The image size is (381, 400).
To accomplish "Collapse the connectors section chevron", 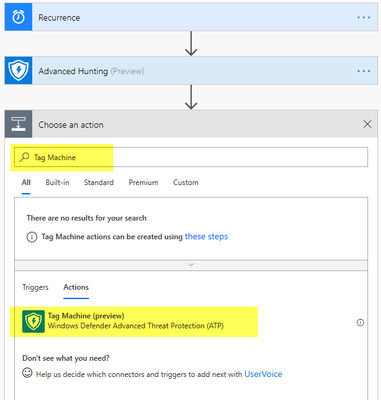I will (x=191, y=265).
